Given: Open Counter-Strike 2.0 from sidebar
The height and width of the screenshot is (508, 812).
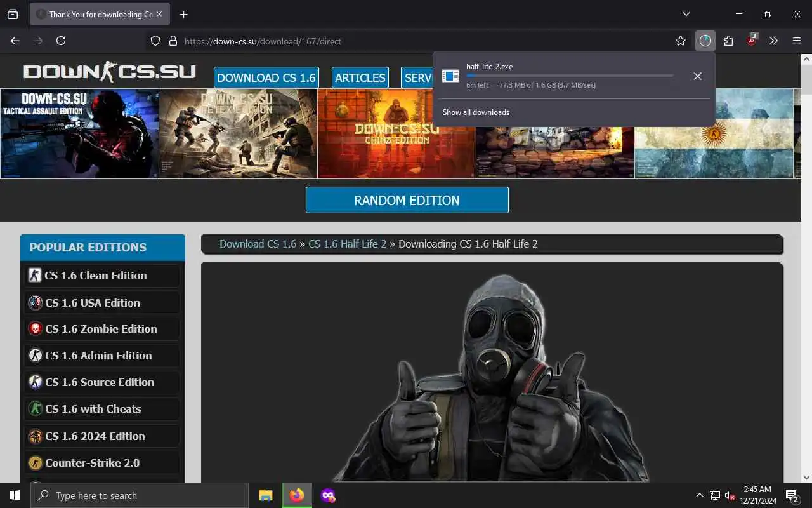Looking at the screenshot, I should 102,463.
